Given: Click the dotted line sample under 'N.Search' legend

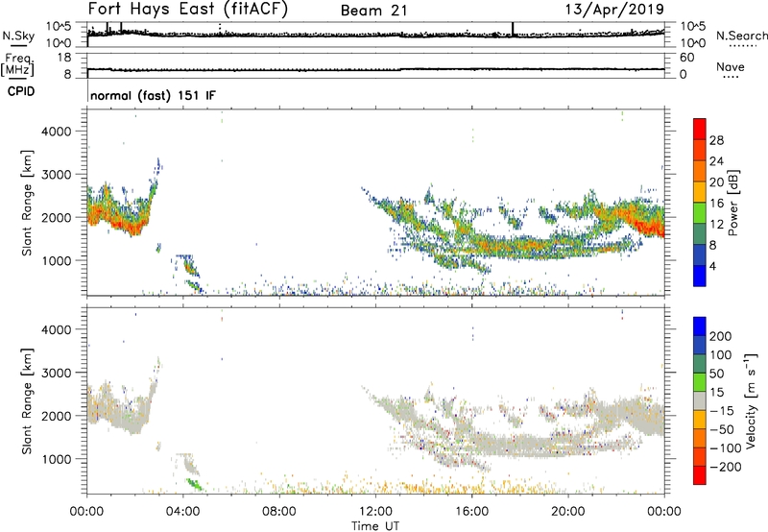Looking at the screenshot, I should pos(742,45).
